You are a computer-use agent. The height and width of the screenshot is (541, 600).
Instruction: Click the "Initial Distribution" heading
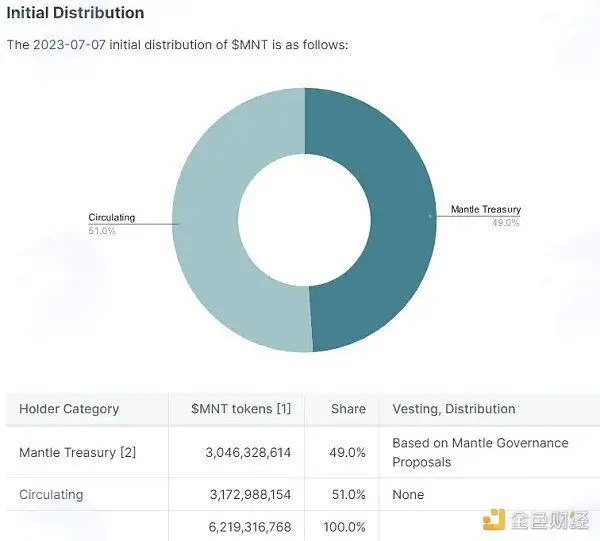tap(75, 13)
